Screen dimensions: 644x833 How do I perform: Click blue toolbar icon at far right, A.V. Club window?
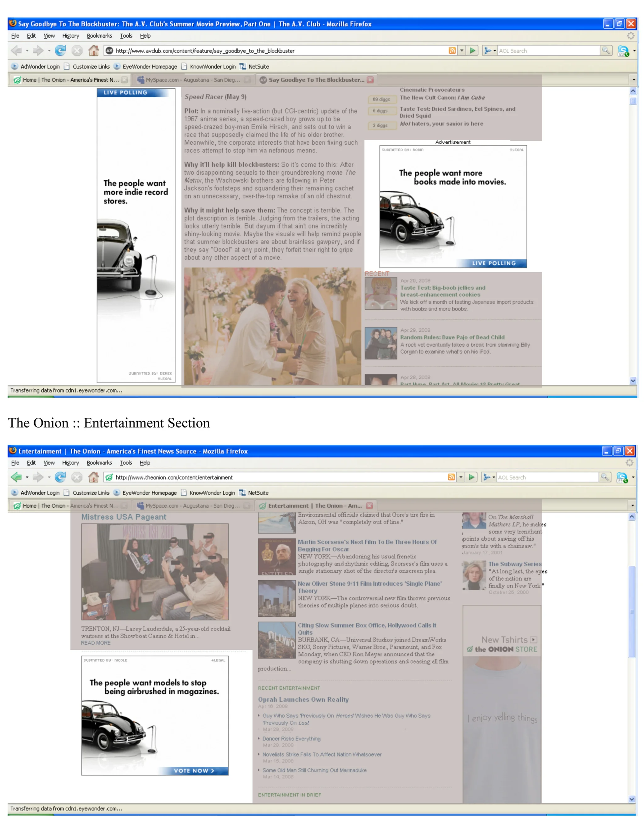pos(623,51)
